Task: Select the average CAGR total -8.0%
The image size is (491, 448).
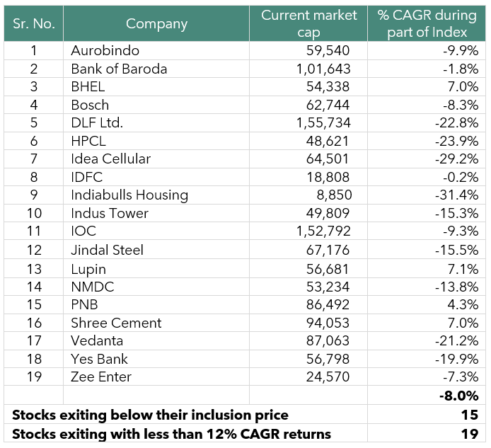Action: pyautogui.click(x=458, y=396)
